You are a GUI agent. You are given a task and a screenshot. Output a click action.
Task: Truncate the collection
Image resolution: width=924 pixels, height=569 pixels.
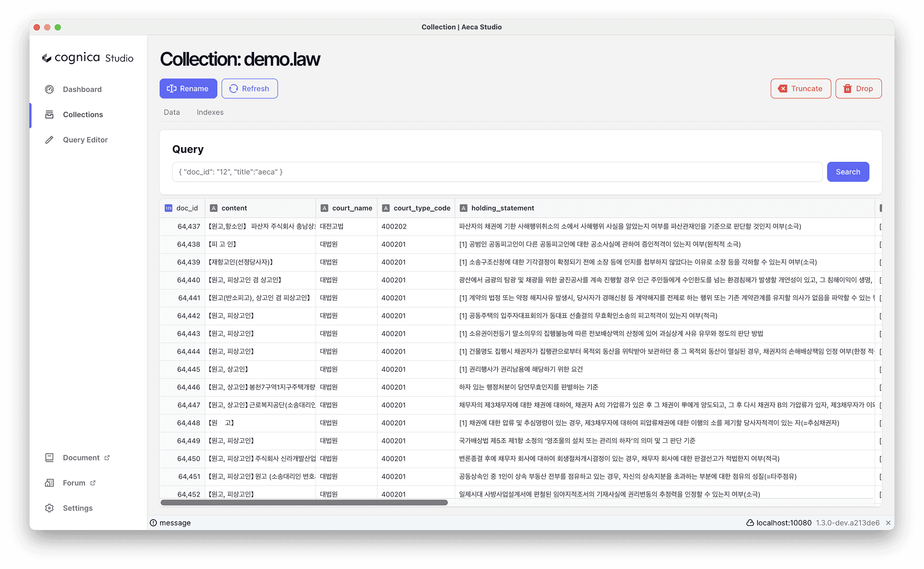click(800, 88)
